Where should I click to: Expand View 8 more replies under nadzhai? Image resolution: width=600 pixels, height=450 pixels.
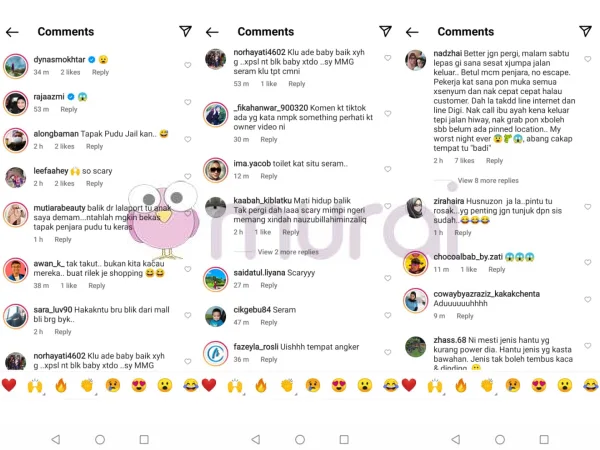[x=488, y=181]
